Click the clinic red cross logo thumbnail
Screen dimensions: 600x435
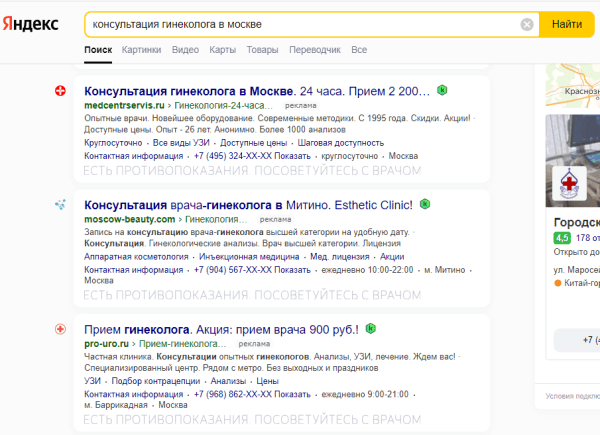pyautogui.click(x=569, y=184)
